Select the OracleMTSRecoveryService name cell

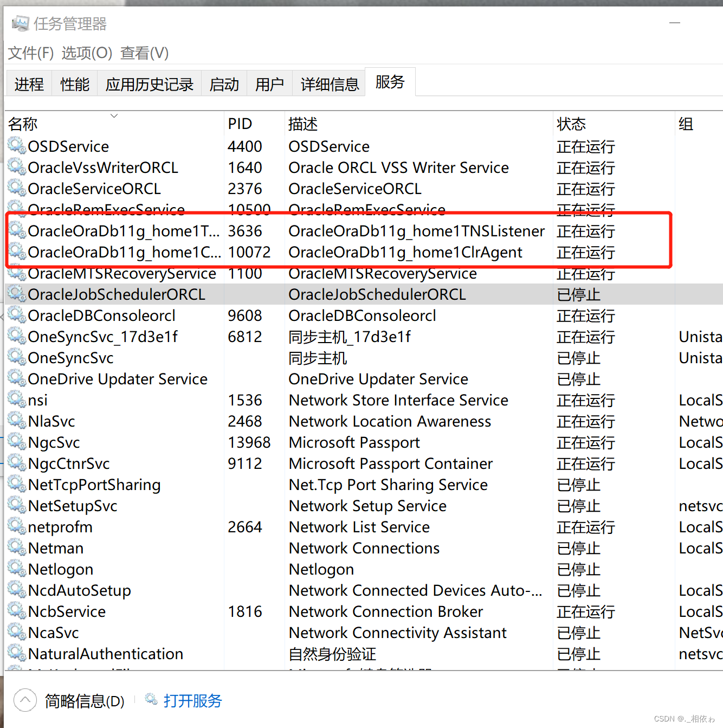pos(122,274)
